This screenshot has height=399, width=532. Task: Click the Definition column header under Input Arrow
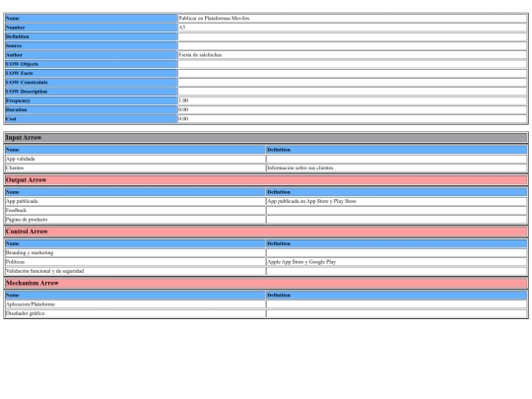[x=397, y=150]
